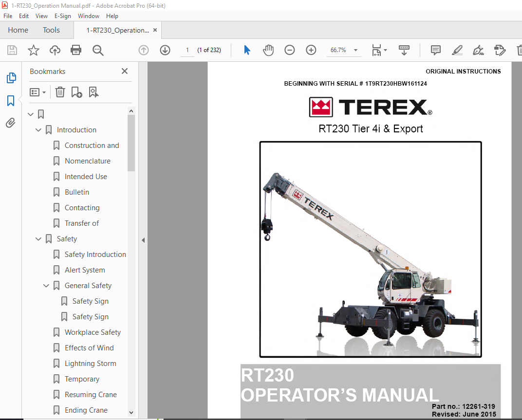
Task: Print the document
Action: pyautogui.click(x=76, y=50)
